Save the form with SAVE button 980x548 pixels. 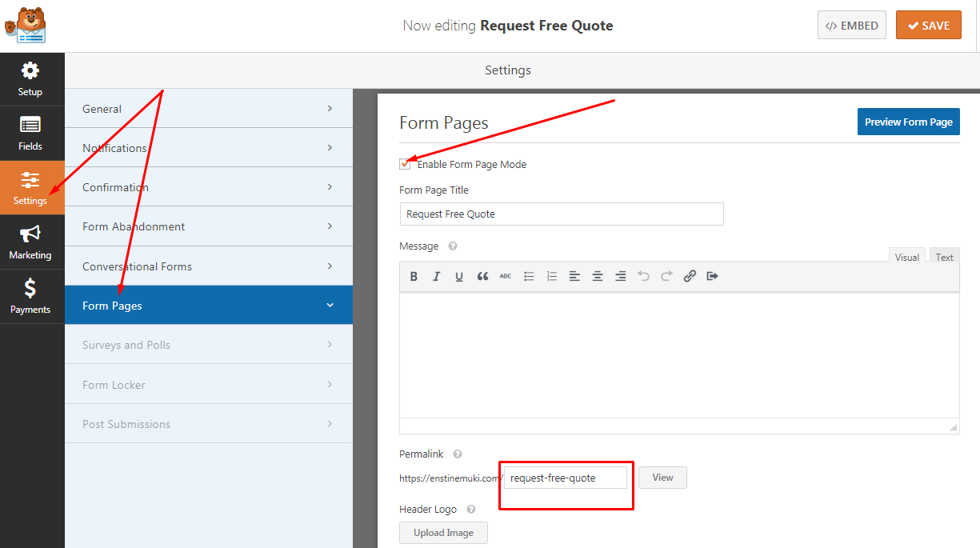pyautogui.click(x=928, y=26)
